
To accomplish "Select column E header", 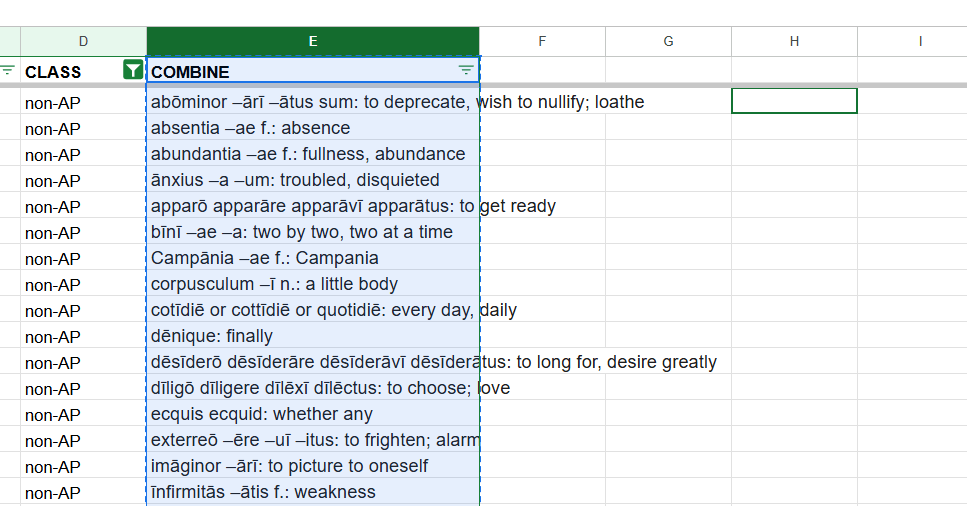I will point(313,41).
